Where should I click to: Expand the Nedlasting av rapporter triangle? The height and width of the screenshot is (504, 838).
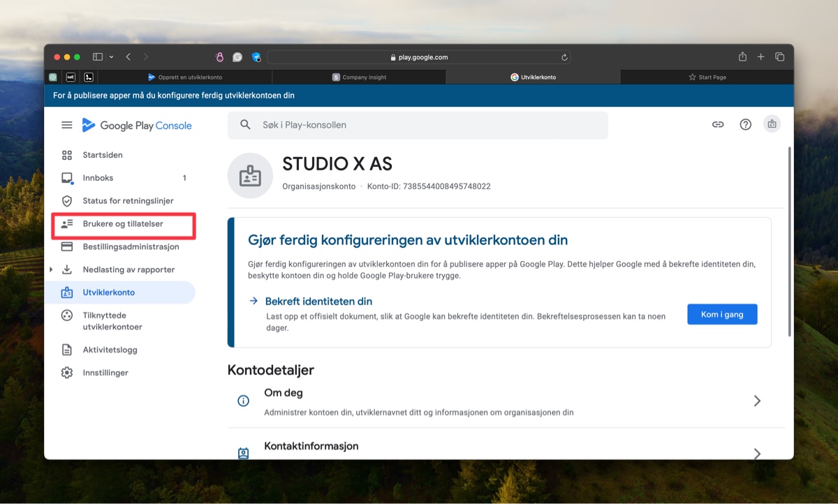tap(51, 269)
